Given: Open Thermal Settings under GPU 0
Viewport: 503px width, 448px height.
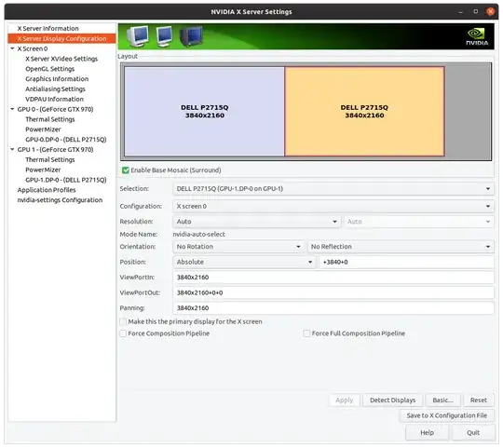Looking at the screenshot, I should [50, 119].
